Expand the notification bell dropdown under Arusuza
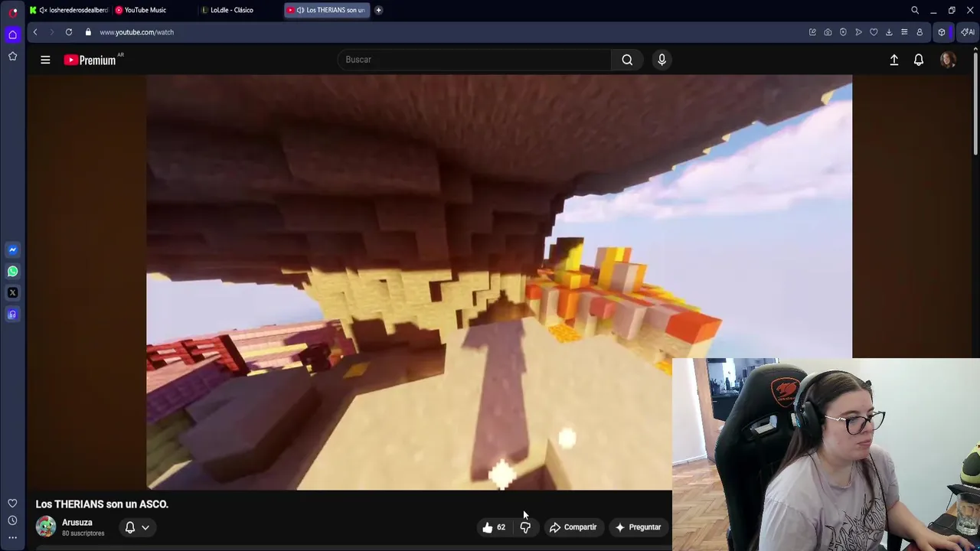 point(137,527)
